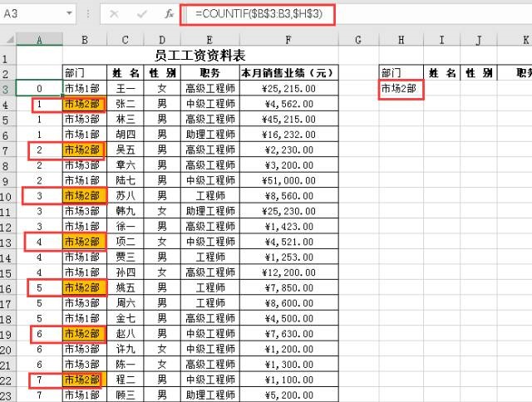Click cell H2 header 部门
This screenshot has width=532, height=402.
click(401, 72)
